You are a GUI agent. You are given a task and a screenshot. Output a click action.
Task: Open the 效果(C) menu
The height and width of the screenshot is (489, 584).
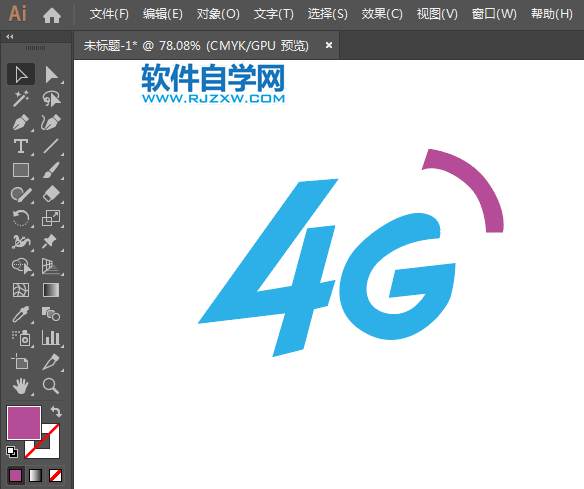pos(382,15)
